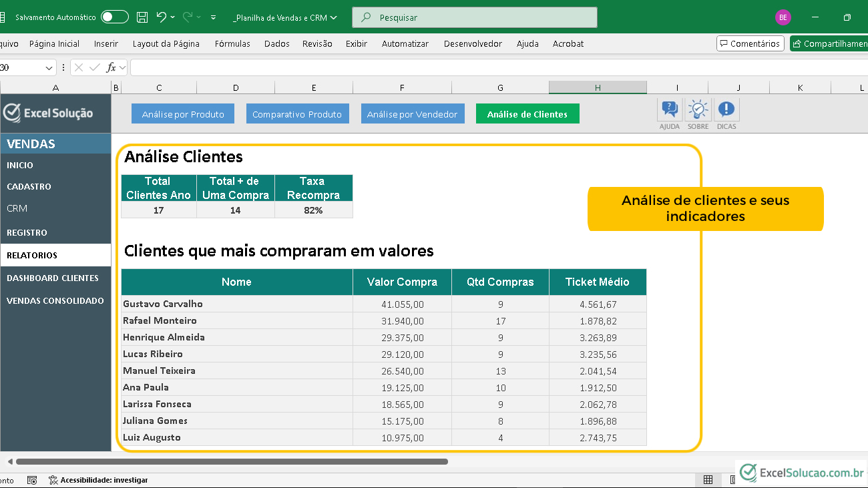868x488 pixels.
Task: Expand the workbook file name dropdown
Action: [334, 18]
